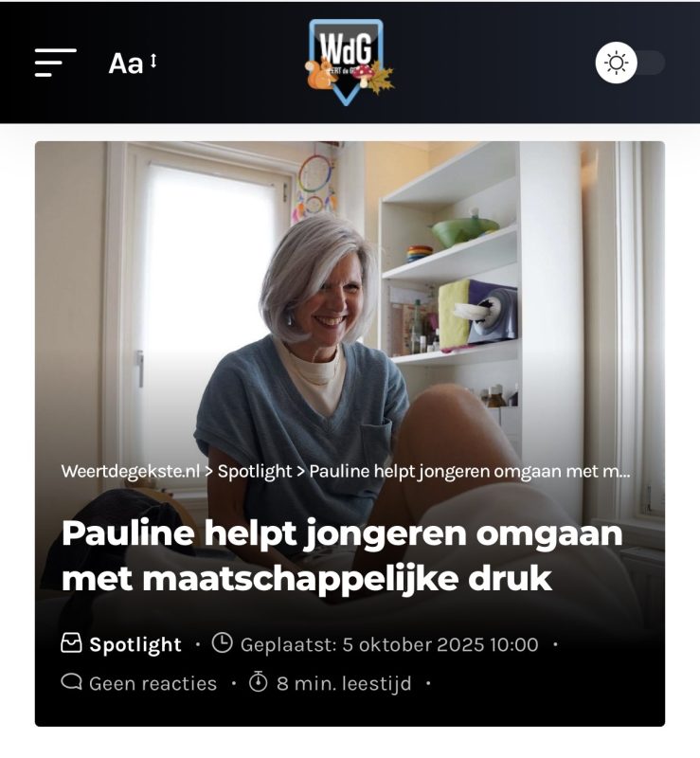
Task: Click the Weertdegekste.nl breadcrumb link
Action: pyautogui.click(x=131, y=471)
